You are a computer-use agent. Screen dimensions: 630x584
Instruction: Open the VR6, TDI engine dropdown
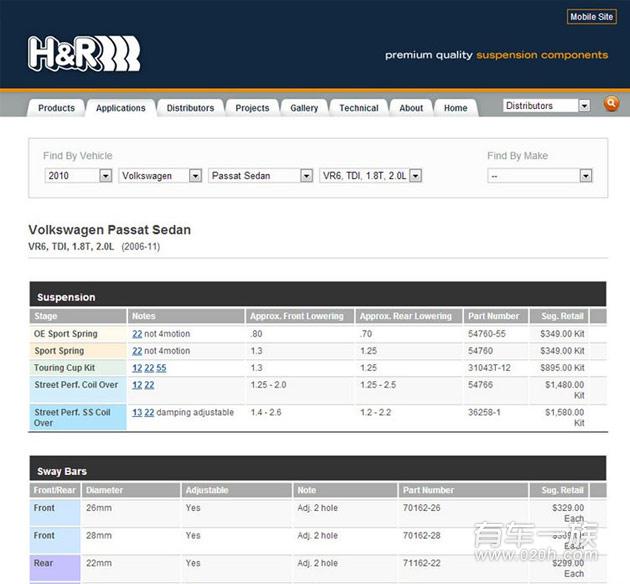370,176
